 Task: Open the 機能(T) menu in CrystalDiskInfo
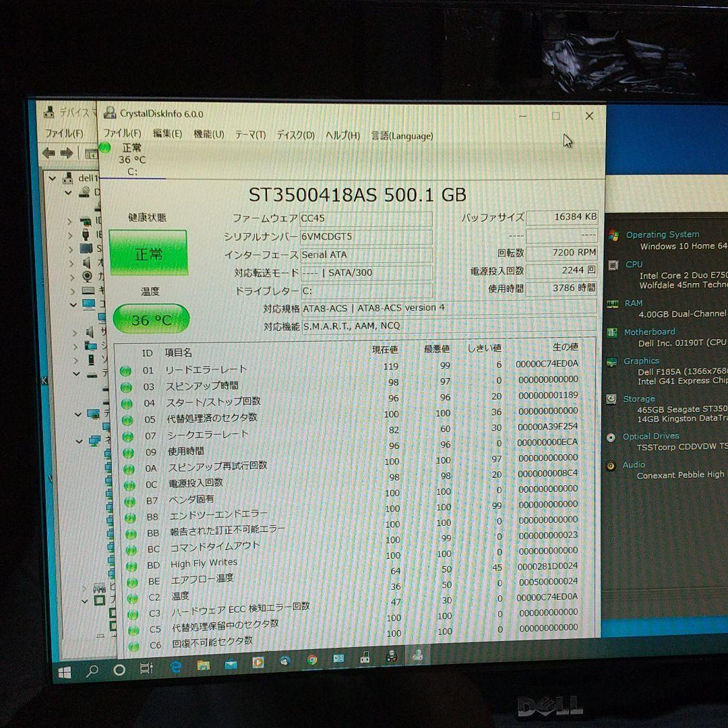(x=208, y=135)
